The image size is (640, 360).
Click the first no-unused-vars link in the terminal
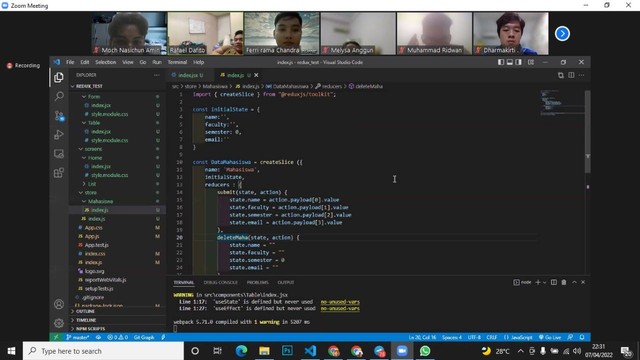(340, 302)
